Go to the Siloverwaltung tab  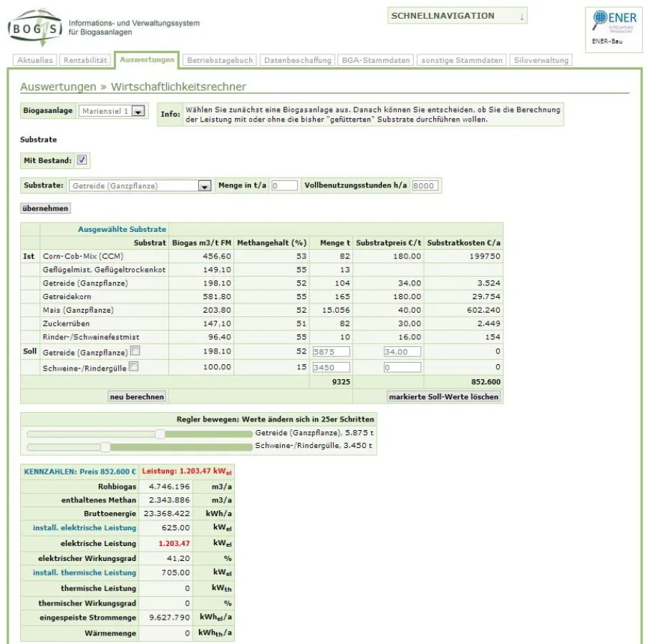coord(541,61)
